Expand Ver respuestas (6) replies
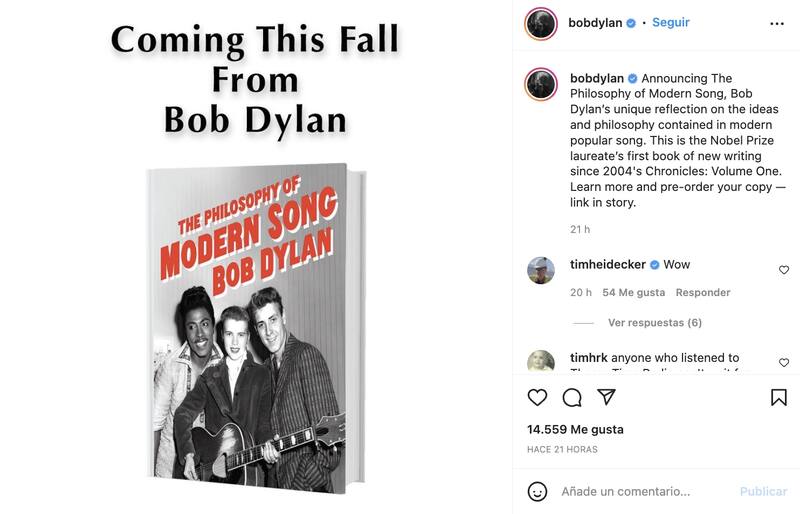The width and height of the screenshot is (800, 514). click(x=654, y=323)
